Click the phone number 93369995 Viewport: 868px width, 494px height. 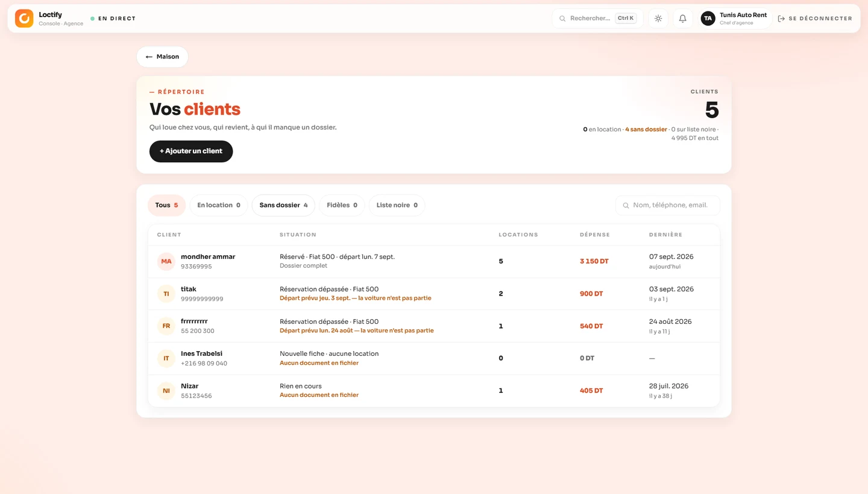(x=197, y=267)
